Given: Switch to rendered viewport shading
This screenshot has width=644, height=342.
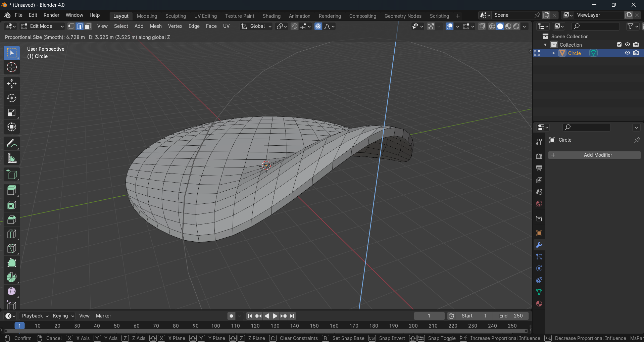Looking at the screenshot, I should (516, 26).
